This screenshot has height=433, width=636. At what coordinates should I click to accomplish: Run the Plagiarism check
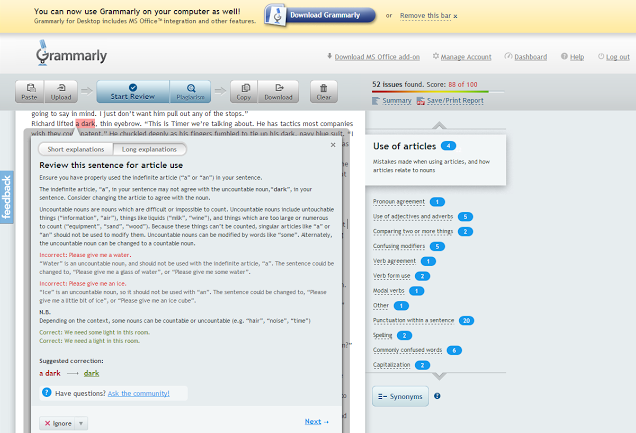coord(190,91)
